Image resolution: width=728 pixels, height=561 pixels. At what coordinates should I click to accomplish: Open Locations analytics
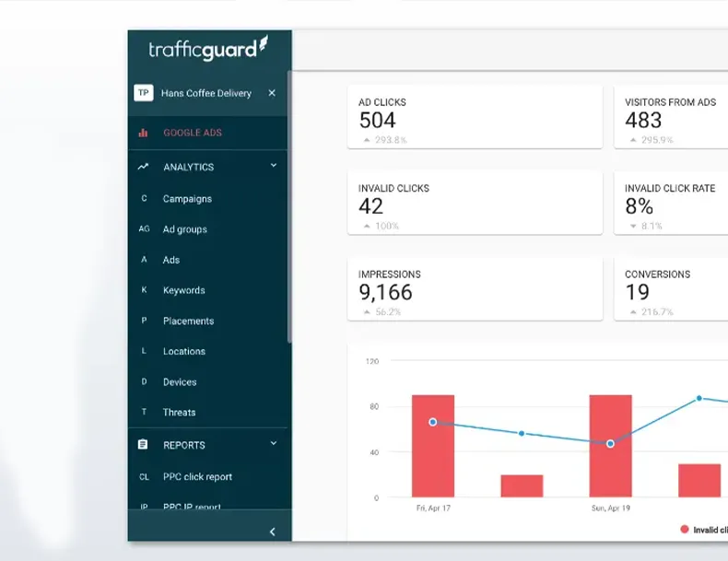184,351
